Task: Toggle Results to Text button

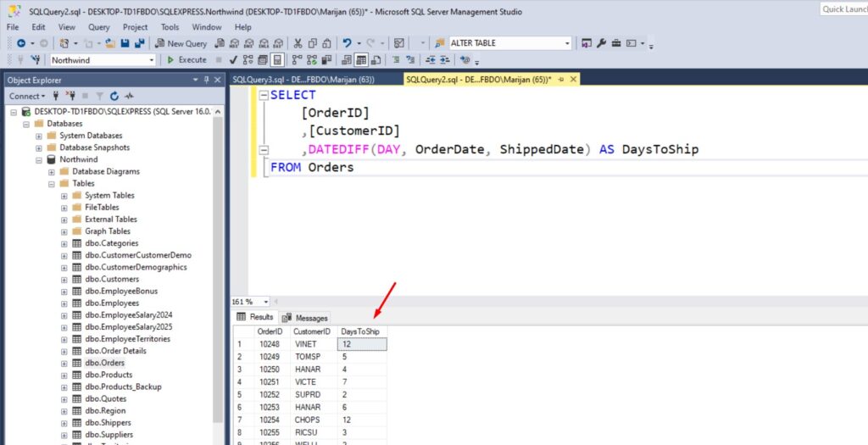Action: pos(347,60)
